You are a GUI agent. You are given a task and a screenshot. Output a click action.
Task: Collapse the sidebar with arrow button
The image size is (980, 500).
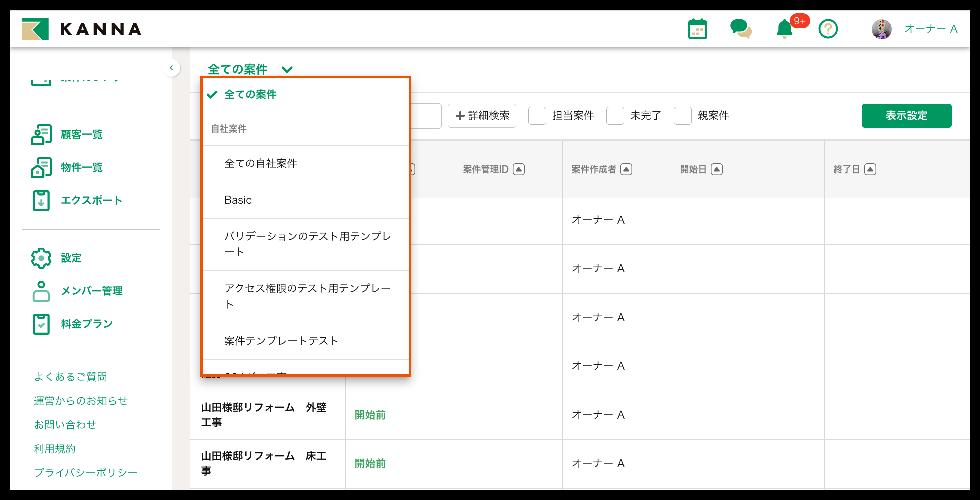[x=171, y=68]
